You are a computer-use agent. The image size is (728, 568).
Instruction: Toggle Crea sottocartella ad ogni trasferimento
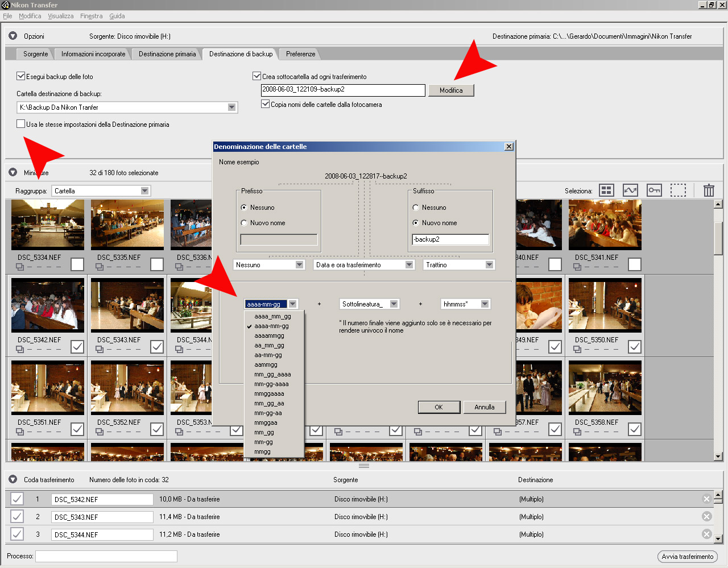click(257, 76)
